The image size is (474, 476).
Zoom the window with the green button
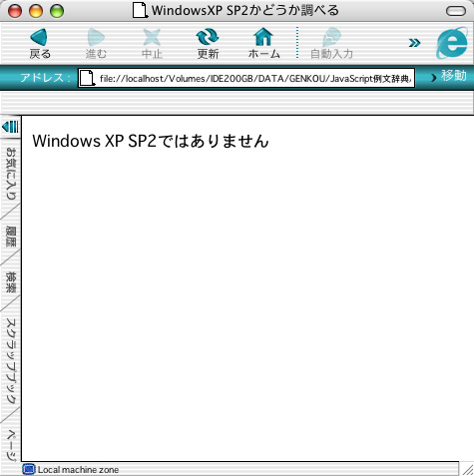pos(57,11)
